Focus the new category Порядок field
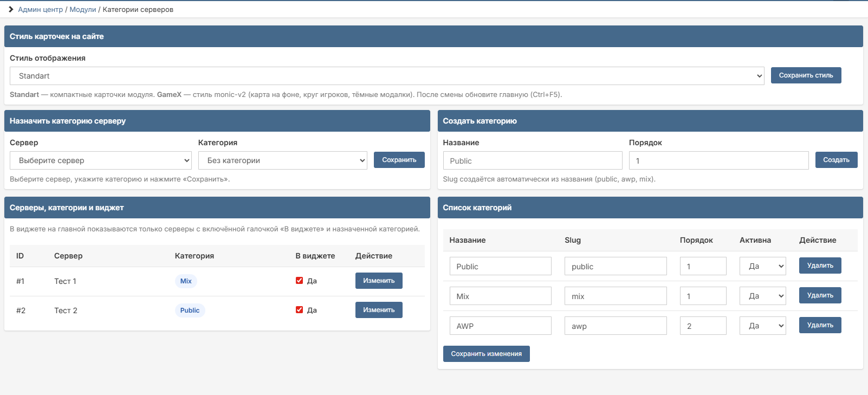Image resolution: width=868 pixels, height=395 pixels. tap(719, 160)
